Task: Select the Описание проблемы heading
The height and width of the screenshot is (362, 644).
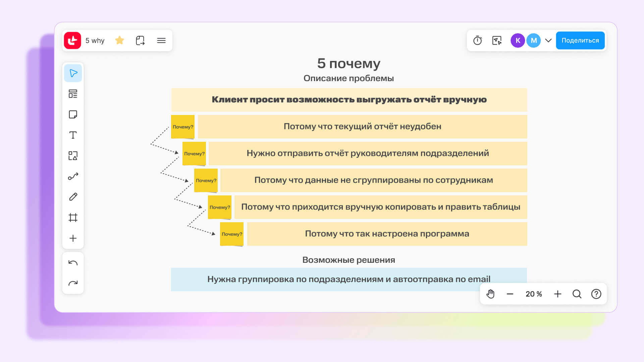Action: [x=348, y=78]
